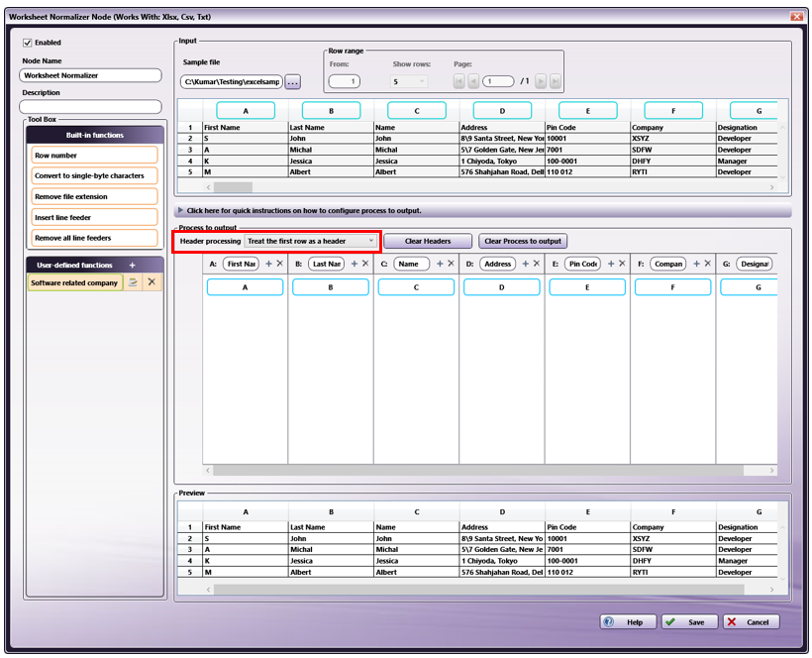Click the Sample file path field
This screenshot has width=812, height=658.
(232, 81)
